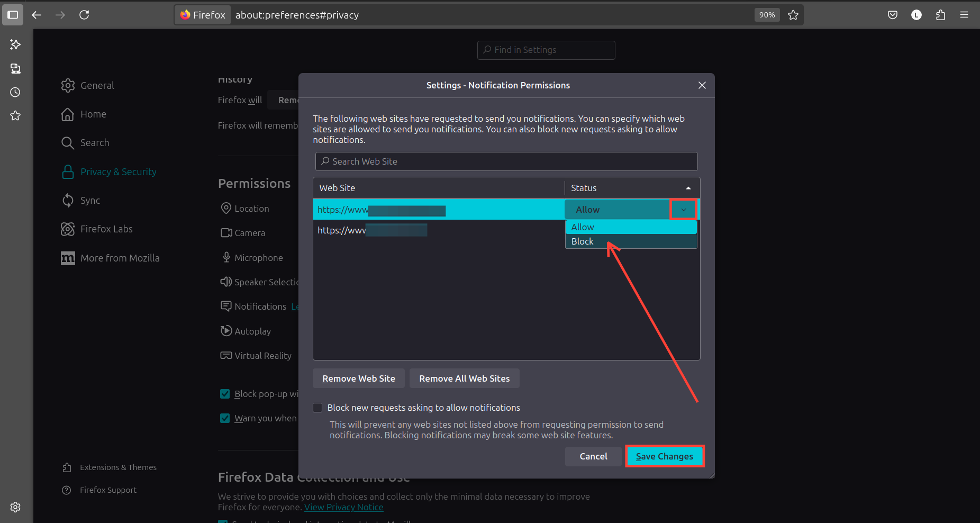Image resolution: width=980 pixels, height=523 pixels.
Task: Toggle the Block pop-up windows checkbox
Action: (x=225, y=394)
